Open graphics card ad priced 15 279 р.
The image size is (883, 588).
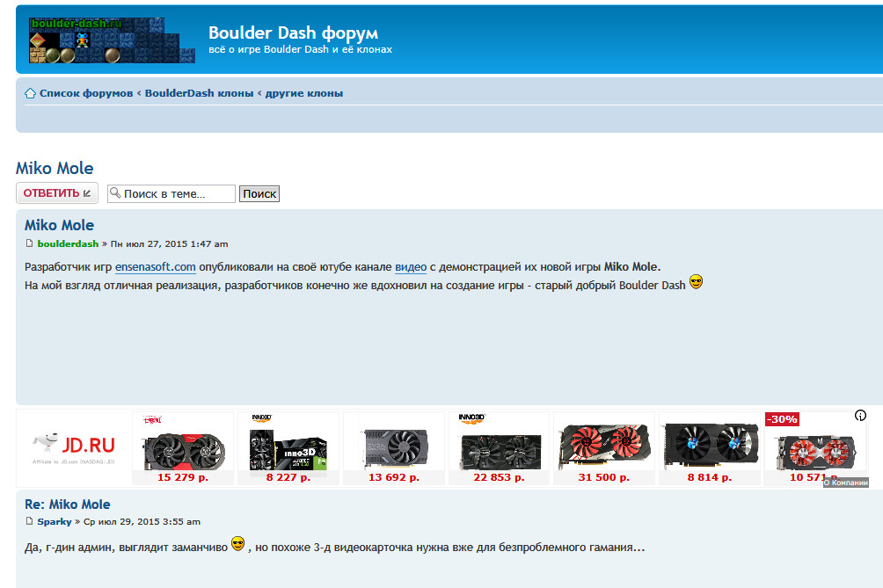[x=183, y=448]
